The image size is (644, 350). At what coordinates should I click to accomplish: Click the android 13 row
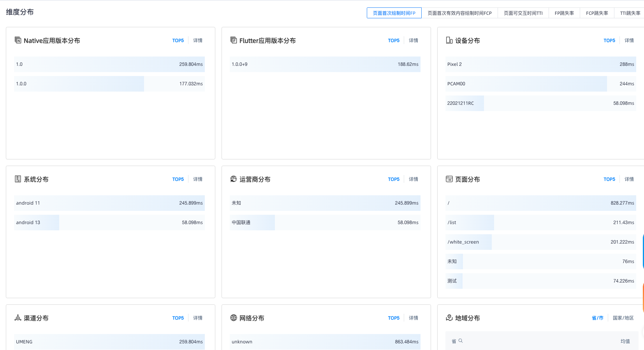tap(109, 223)
